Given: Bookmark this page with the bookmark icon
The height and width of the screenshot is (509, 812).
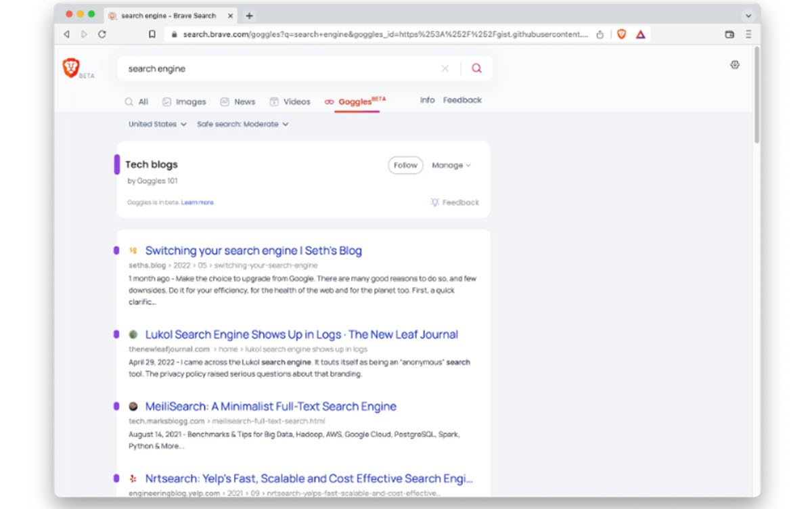Looking at the screenshot, I should click(152, 34).
